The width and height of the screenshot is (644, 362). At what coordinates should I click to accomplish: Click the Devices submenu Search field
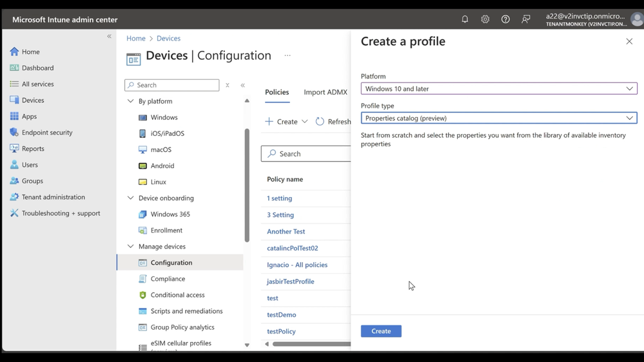(x=172, y=85)
